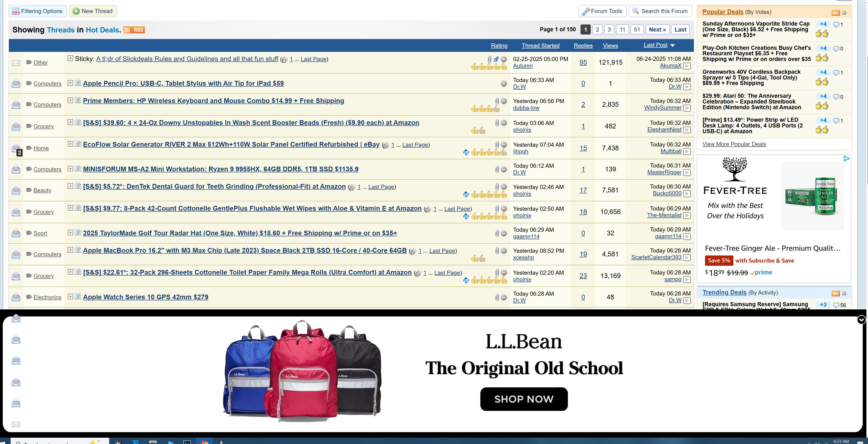This screenshot has height=444, width=868.
Task: Click the Next » page button
Action: [657, 30]
